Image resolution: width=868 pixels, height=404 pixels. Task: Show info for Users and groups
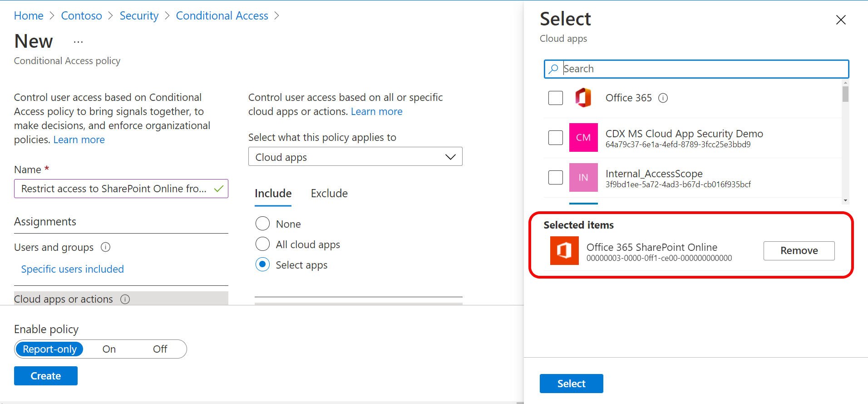coord(105,247)
